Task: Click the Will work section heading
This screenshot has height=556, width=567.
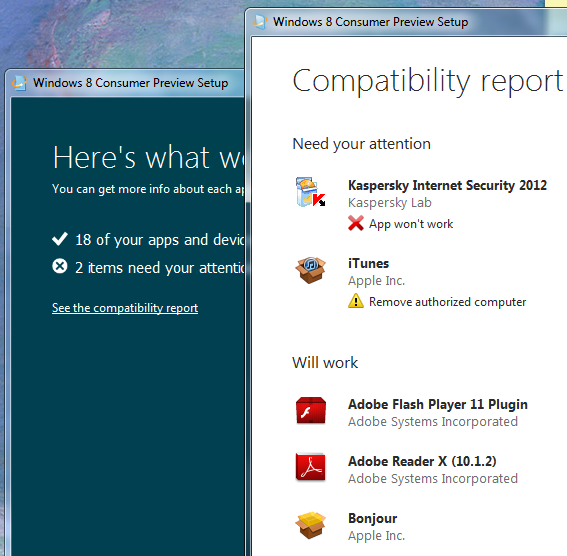Action: [325, 363]
